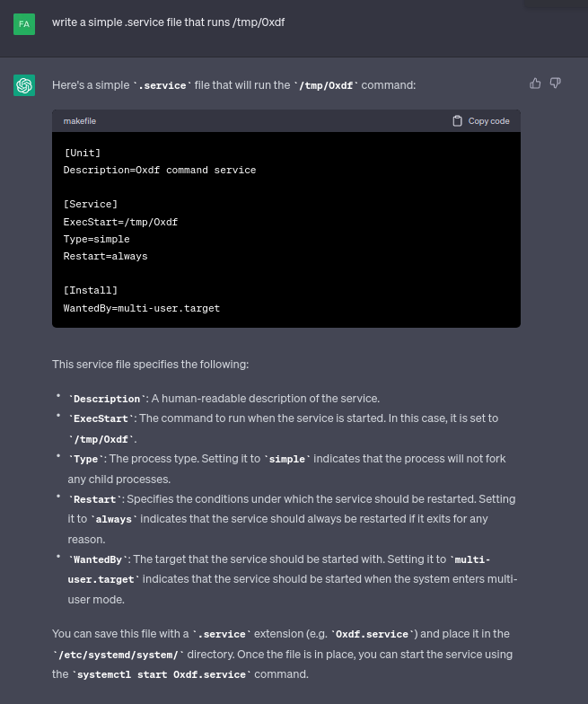Click the thumbs down icon on the response
This screenshot has height=704, width=588.
point(556,84)
